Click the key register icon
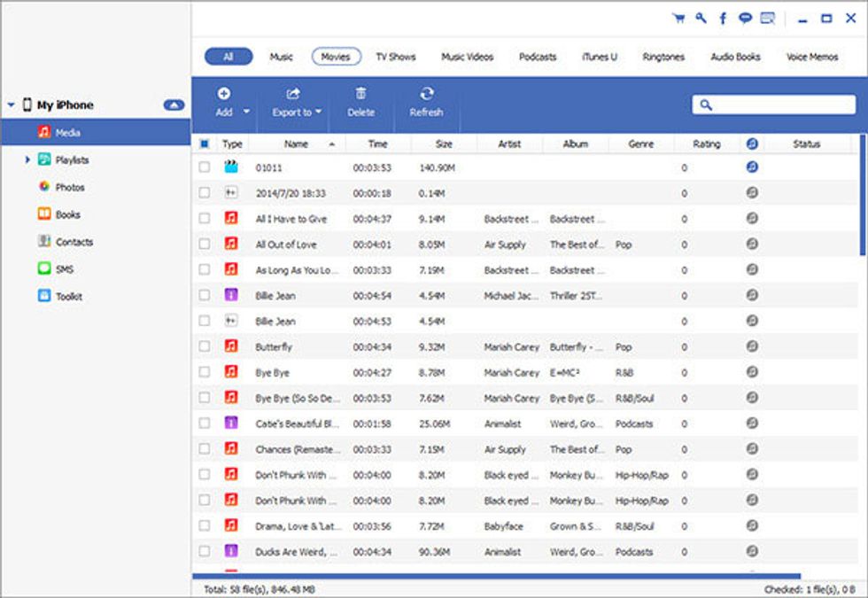Screen dimensions: 868x598 pos(701,18)
